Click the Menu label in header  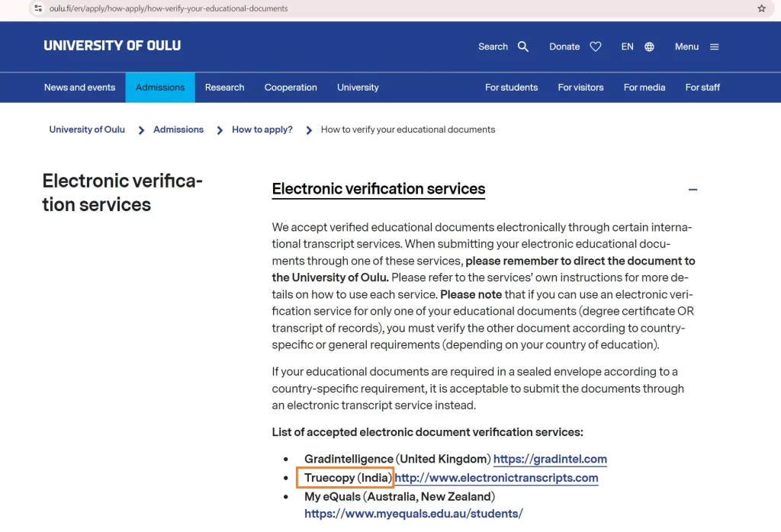pos(687,46)
